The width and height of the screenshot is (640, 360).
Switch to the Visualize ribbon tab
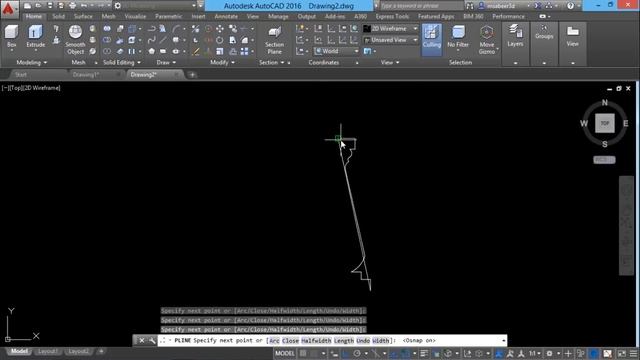pos(135,16)
